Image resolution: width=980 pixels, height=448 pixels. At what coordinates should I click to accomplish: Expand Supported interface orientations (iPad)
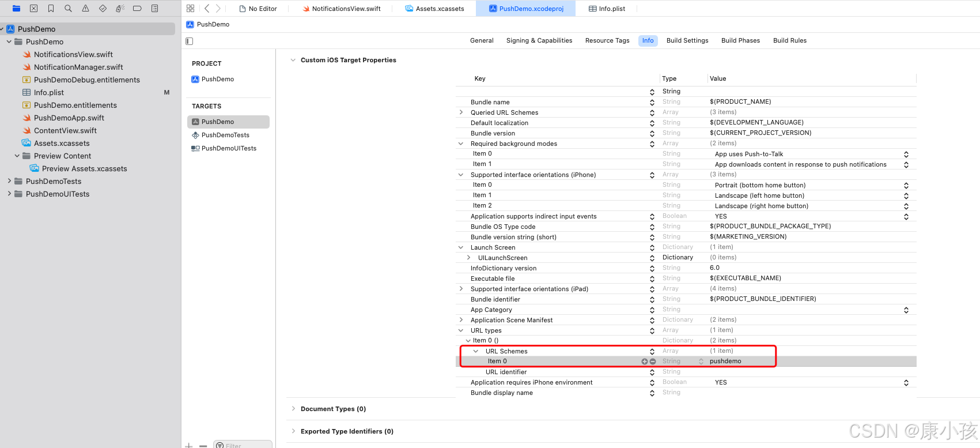pyautogui.click(x=461, y=289)
